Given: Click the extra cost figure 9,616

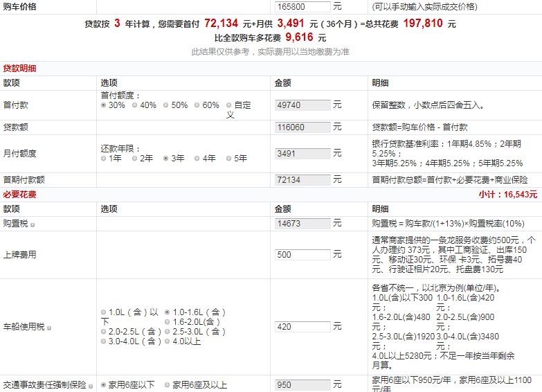Looking at the screenshot, I should coord(299,37).
